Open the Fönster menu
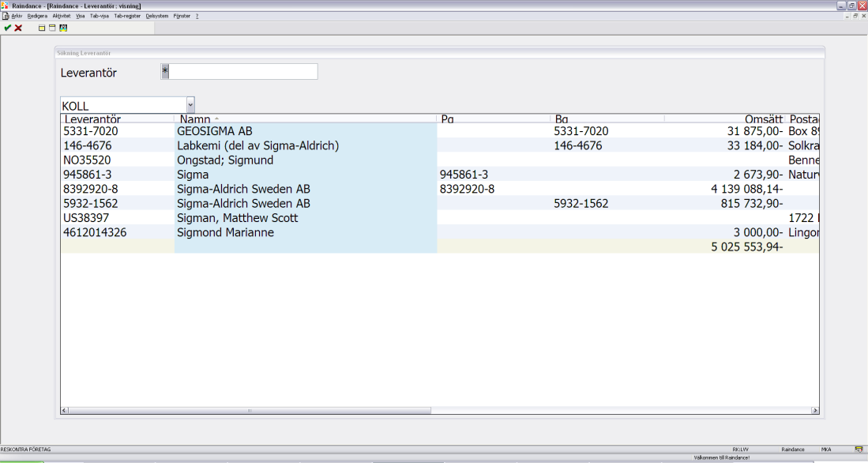Image resolution: width=868 pixels, height=463 pixels. click(182, 16)
